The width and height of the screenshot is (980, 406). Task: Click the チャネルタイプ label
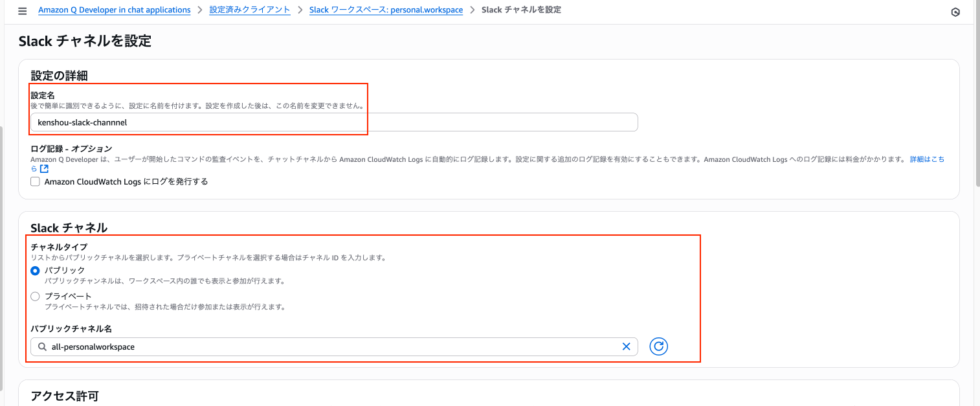pyautogui.click(x=59, y=247)
